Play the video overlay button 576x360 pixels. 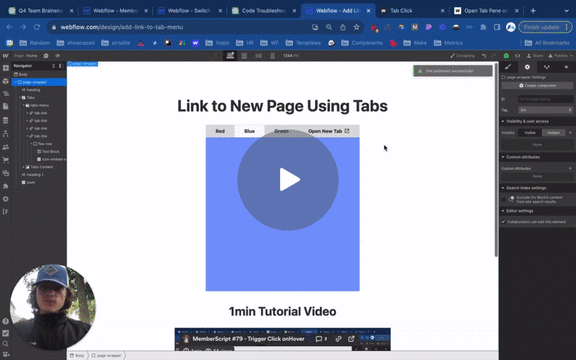coord(288,180)
